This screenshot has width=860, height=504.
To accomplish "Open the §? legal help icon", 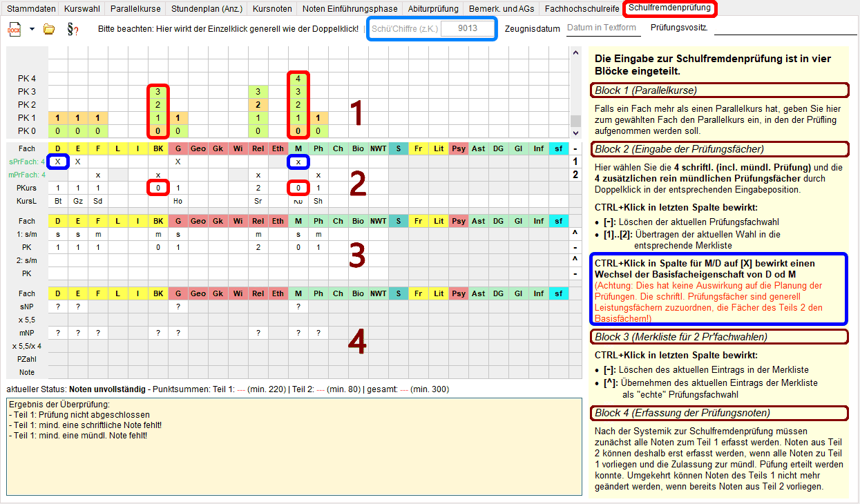I will (72, 29).
